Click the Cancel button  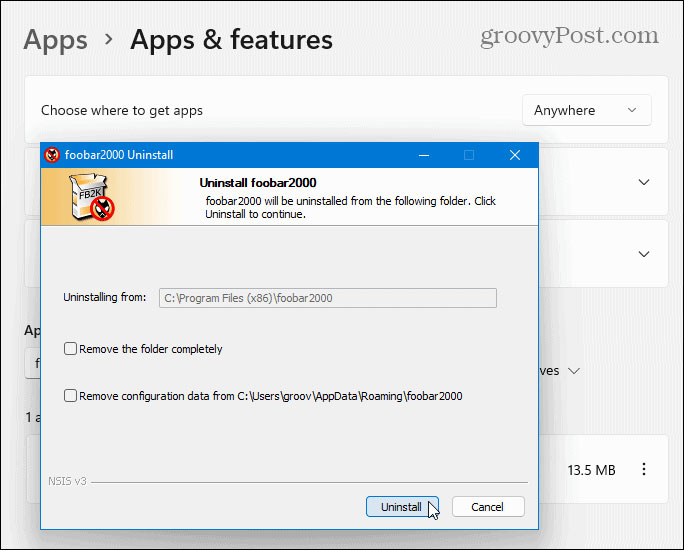tap(488, 507)
